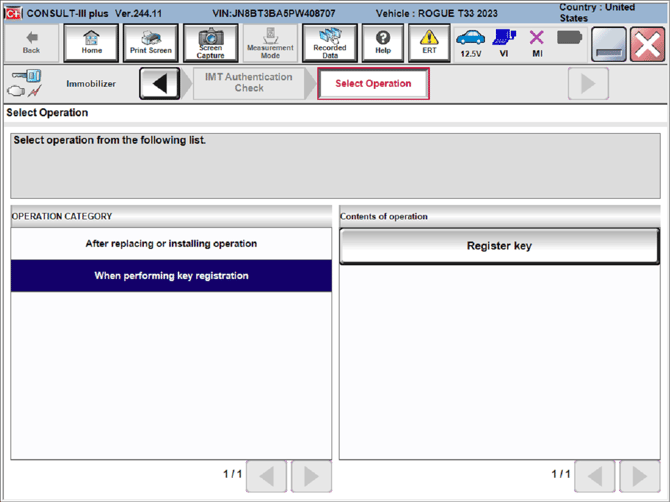
Task: Open the Screen Capture tool
Action: [x=211, y=43]
